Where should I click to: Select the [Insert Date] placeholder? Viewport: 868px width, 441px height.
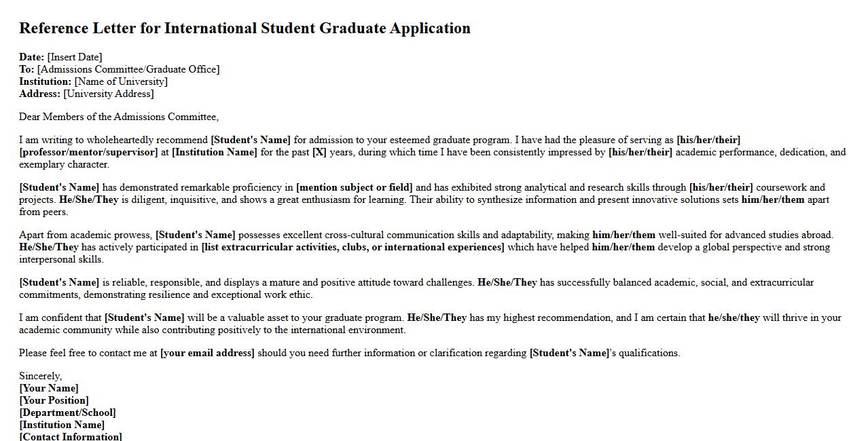point(75,57)
